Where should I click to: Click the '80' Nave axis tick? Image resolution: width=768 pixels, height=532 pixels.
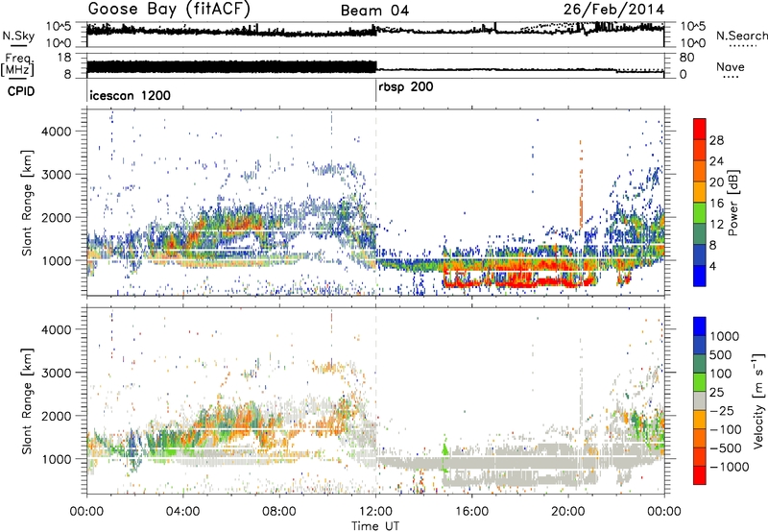point(686,58)
